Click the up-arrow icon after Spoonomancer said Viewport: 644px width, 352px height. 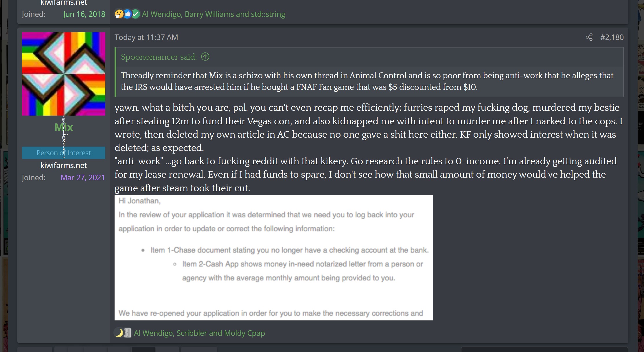point(205,56)
